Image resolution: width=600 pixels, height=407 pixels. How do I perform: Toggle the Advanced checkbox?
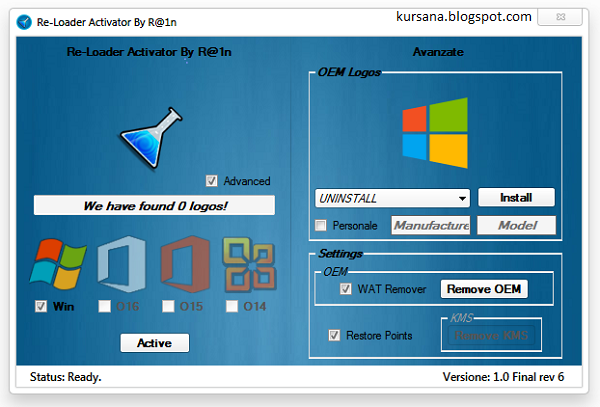click(212, 181)
